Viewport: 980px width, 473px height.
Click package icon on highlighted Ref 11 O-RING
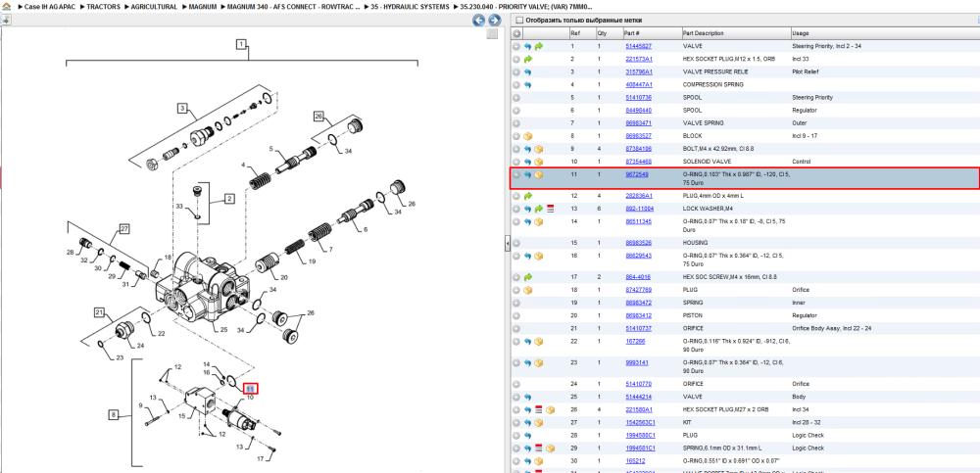tap(539, 175)
